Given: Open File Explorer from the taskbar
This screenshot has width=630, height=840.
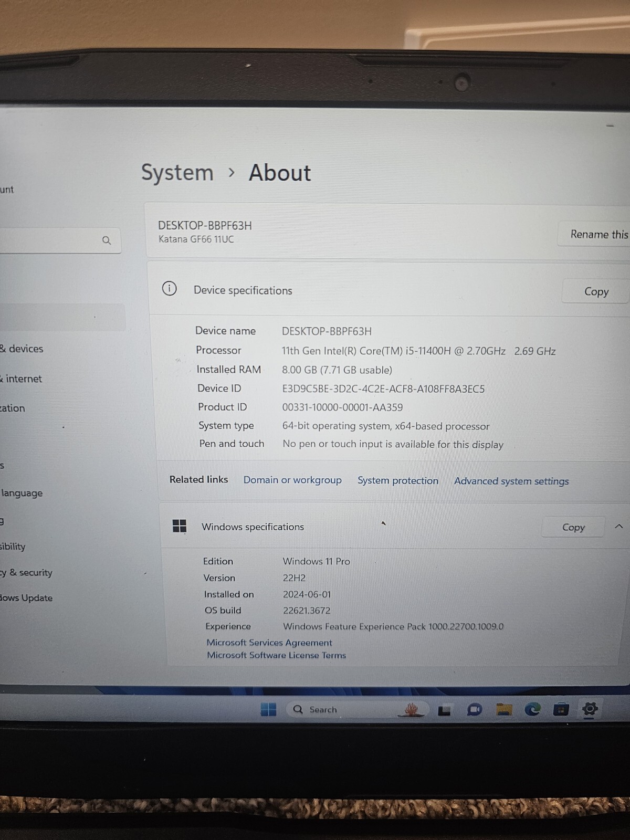Looking at the screenshot, I should click(504, 710).
